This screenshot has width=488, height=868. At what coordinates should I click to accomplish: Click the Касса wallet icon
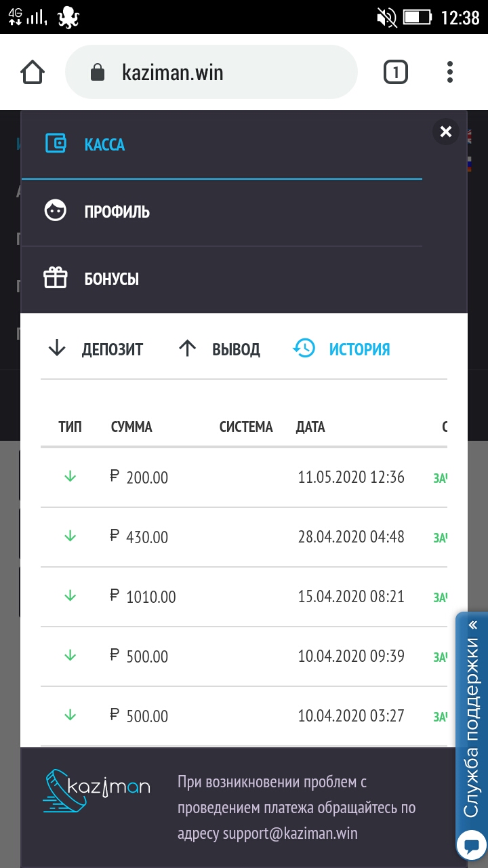coord(56,144)
